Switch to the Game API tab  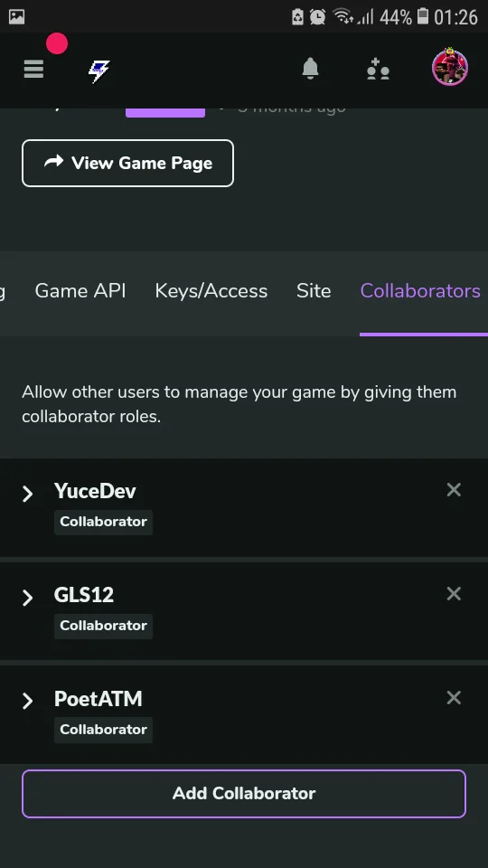tap(80, 290)
